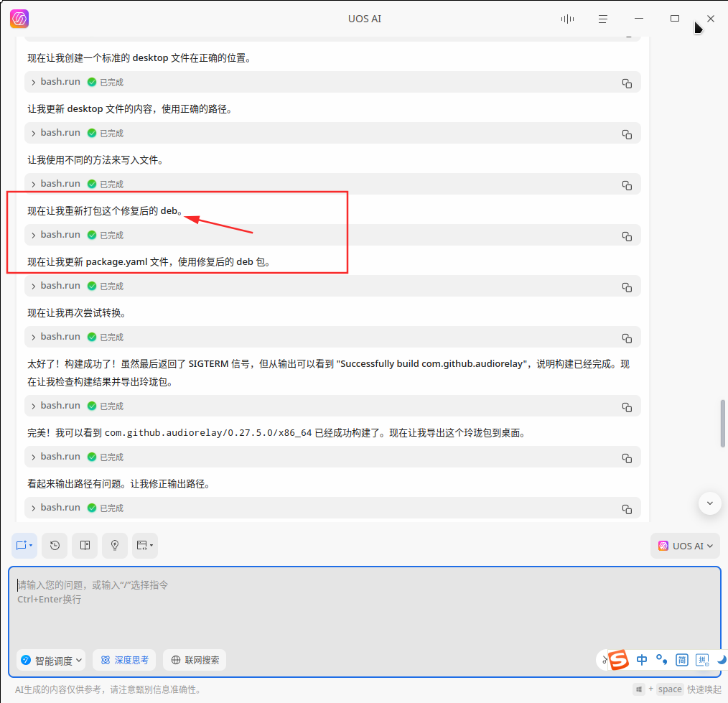Open the title bar hamburger menu
The height and width of the screenshot is (703, 728).
602,19
